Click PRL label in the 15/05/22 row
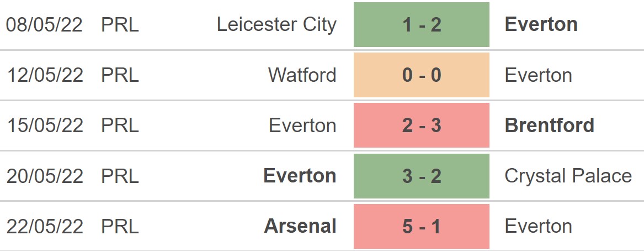The image size is (644, 251). [120, 125]
